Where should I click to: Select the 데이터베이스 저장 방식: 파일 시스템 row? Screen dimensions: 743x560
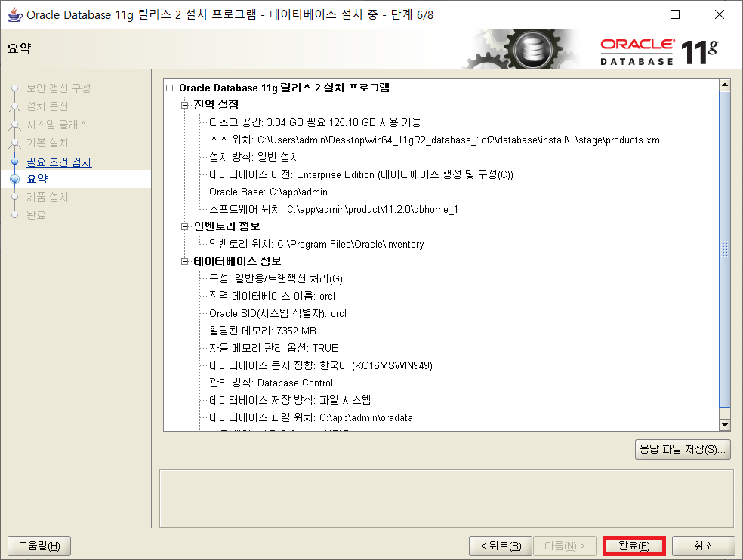(x=290, y=400)
